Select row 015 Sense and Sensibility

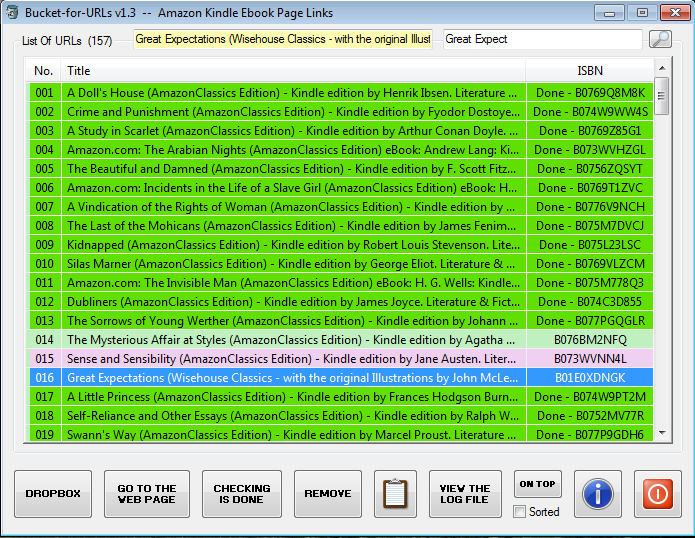[340, 359]
